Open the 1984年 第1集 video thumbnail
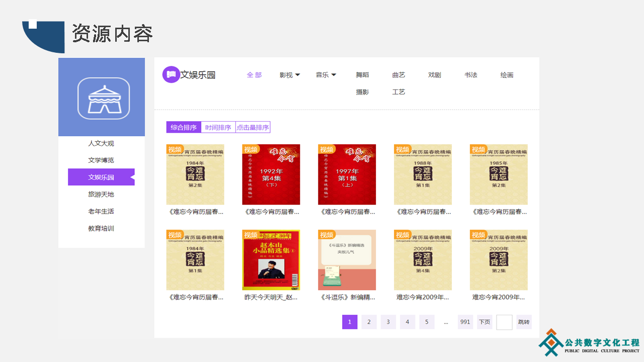This screenshot has width=644, height=362. [x=195, y=260]
